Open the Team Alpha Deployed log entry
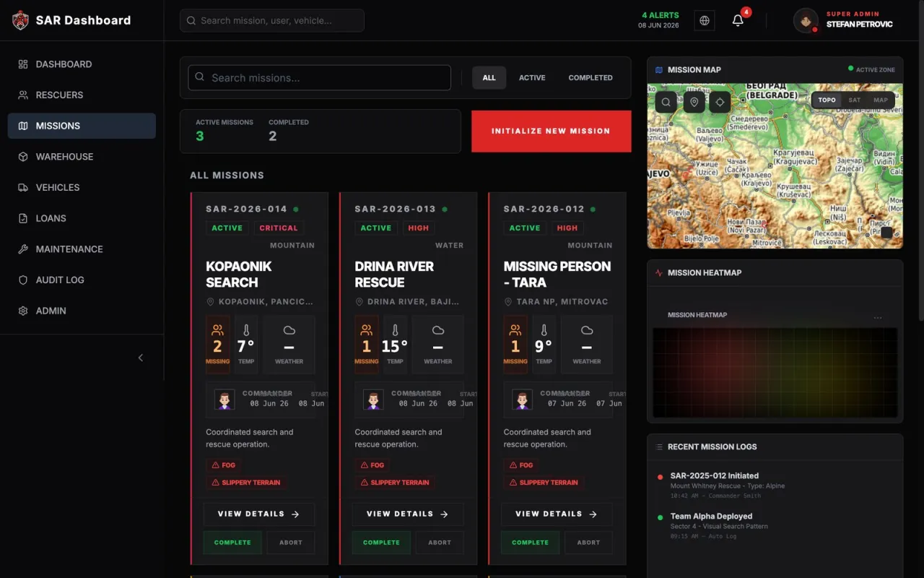This screenshot has width=924, height=578. 775,526
